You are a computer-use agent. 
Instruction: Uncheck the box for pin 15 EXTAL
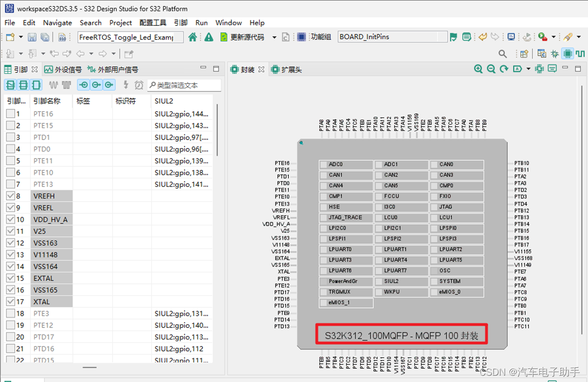click(x=10, y=278)
